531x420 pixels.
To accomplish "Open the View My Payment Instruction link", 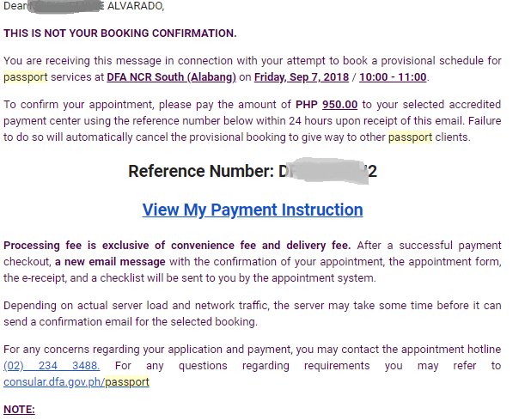I will point(252,210).
